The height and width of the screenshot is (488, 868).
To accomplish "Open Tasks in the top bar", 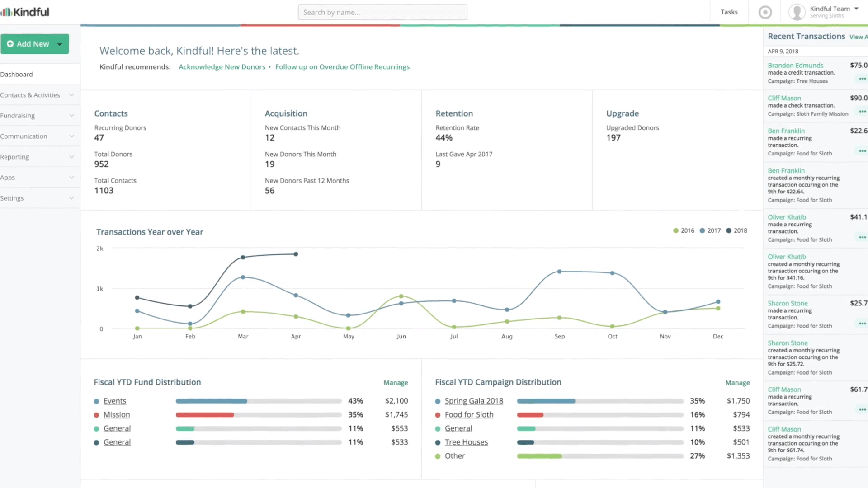I will click(x=729, y=12).
